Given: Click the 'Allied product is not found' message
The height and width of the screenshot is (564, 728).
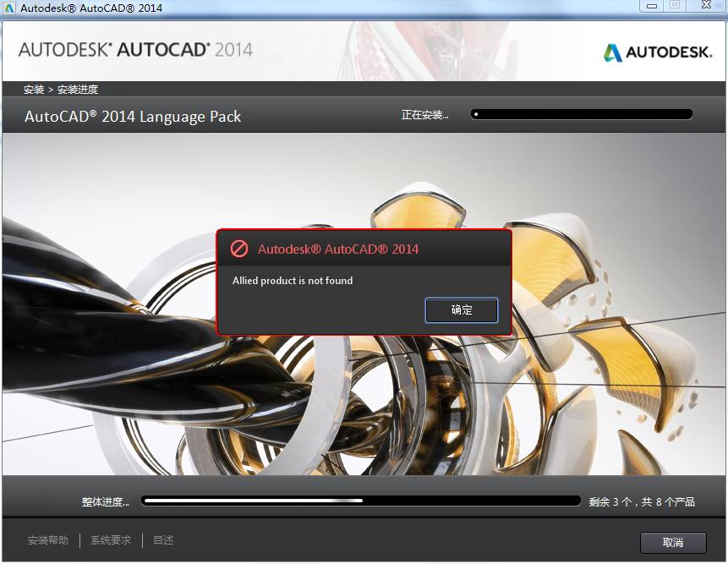Looking at the screenshot, I should (293, 281).
